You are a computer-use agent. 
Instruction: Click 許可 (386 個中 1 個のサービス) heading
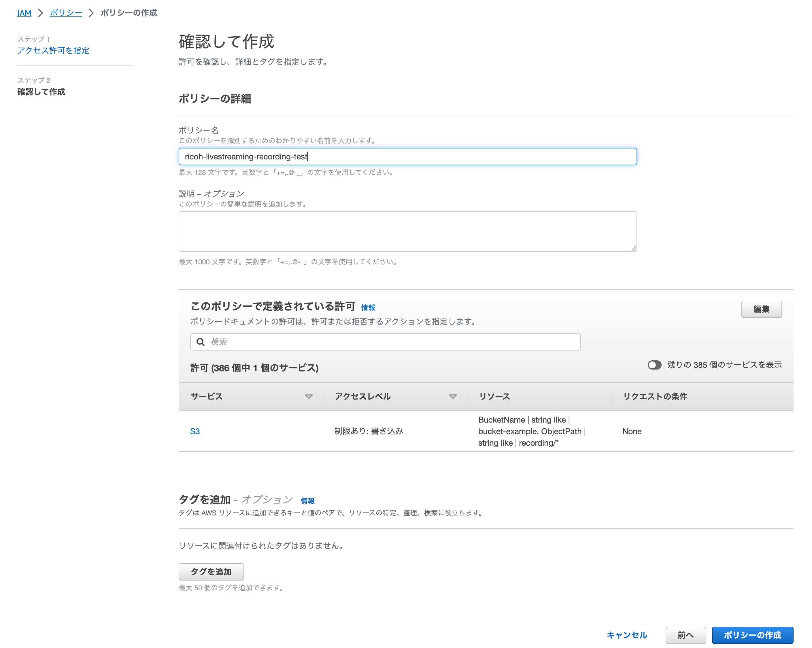(254, 368)
